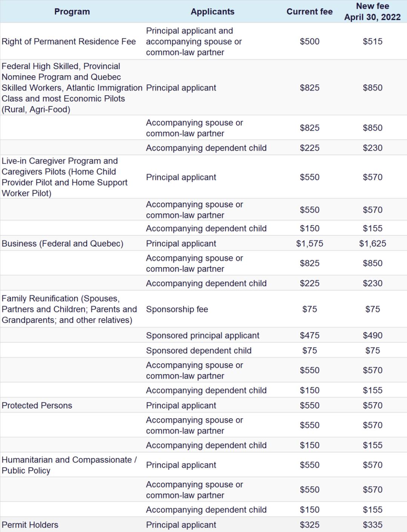Screen dimensions: 407x532
Task: Select the $490 new fee value
Action: coord(372,335)
